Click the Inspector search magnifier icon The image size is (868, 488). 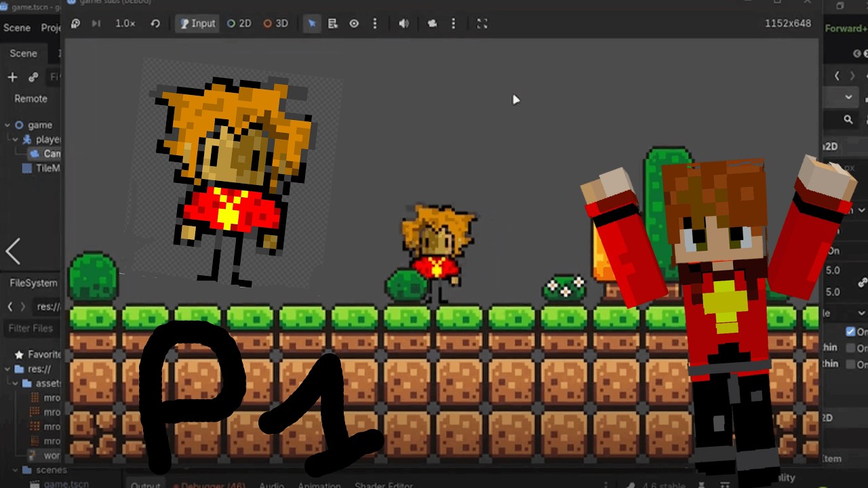[x=848, y=120]
